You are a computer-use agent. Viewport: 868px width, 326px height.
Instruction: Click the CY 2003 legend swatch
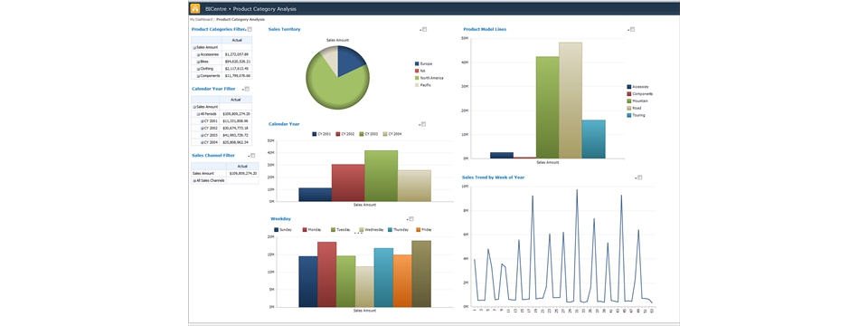[362, 134]
